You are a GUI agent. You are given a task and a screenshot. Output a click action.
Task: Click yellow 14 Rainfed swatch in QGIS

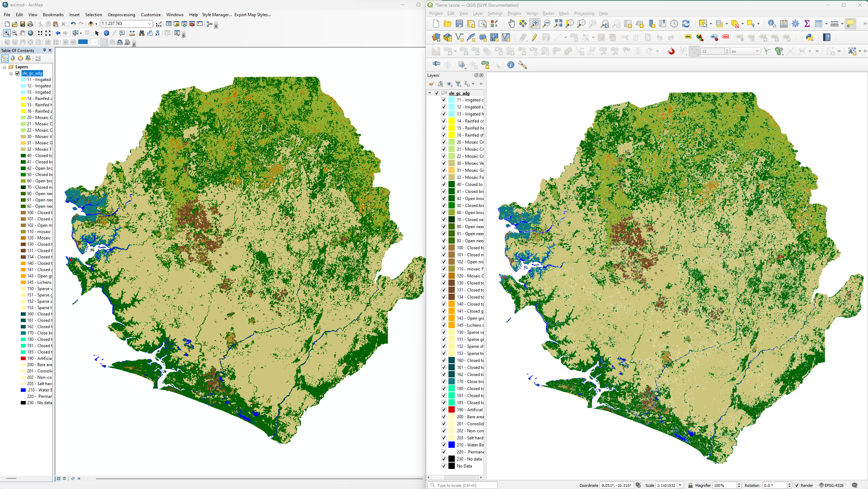452,121
